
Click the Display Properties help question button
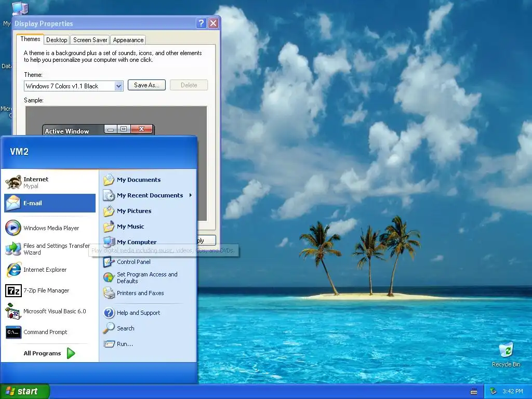[x=201, y=23]
